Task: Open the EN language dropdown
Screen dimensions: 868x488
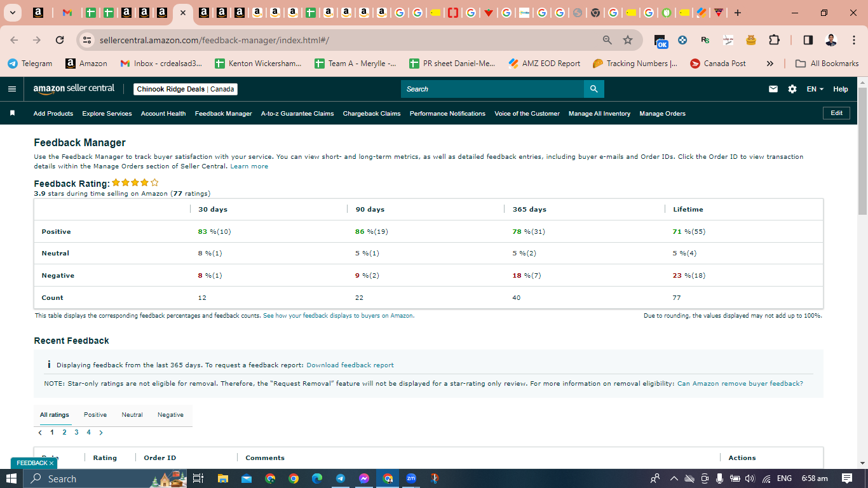Action: pyautogui.click(x=815, y=89)
